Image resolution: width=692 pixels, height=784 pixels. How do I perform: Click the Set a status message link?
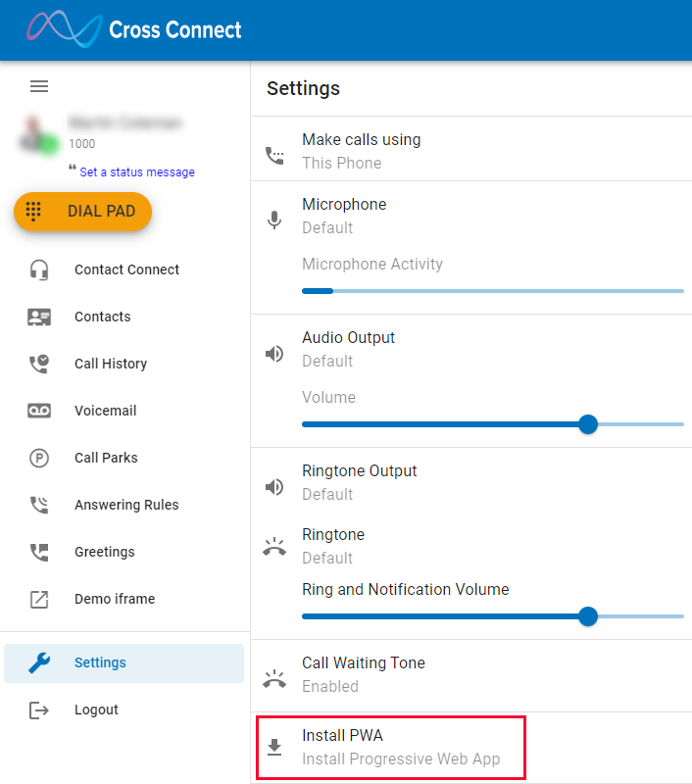[x=137, y=172]
